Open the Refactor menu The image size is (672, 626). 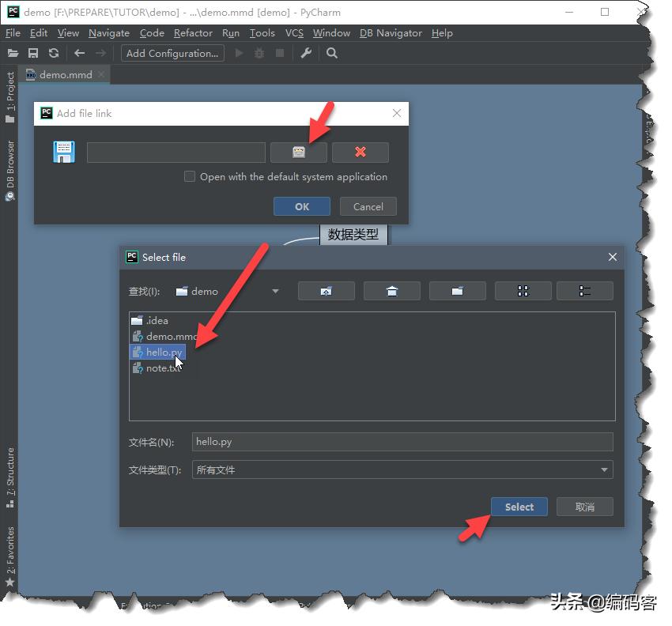pyautogui.click(x=193, y=33)
